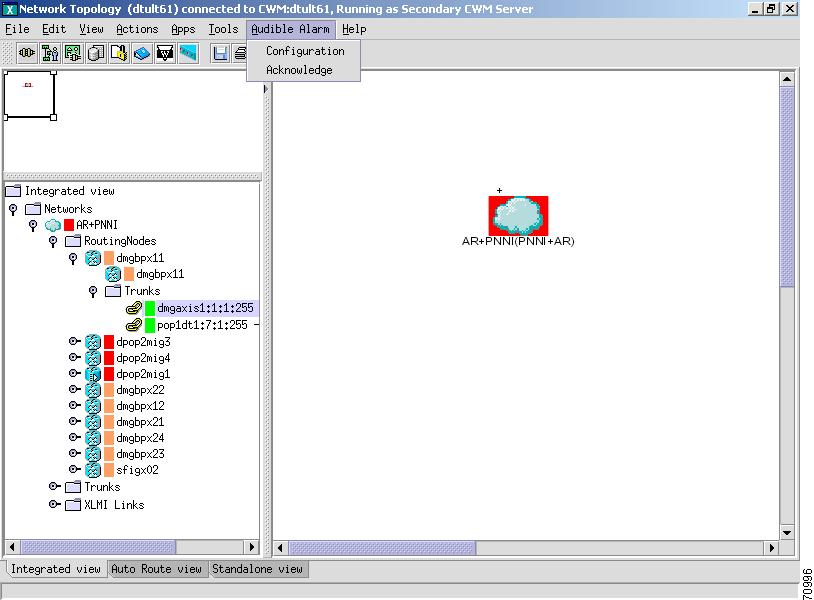Select the nested dmgbpx11 child node

point(160,274)
